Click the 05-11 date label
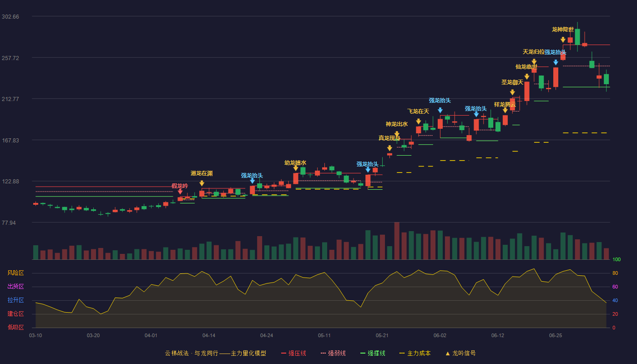 (x=324, y=335)
